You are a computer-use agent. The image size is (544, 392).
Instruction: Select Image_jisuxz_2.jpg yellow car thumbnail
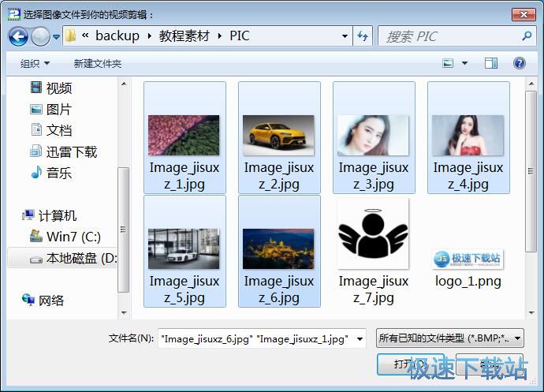click(279, 137)
